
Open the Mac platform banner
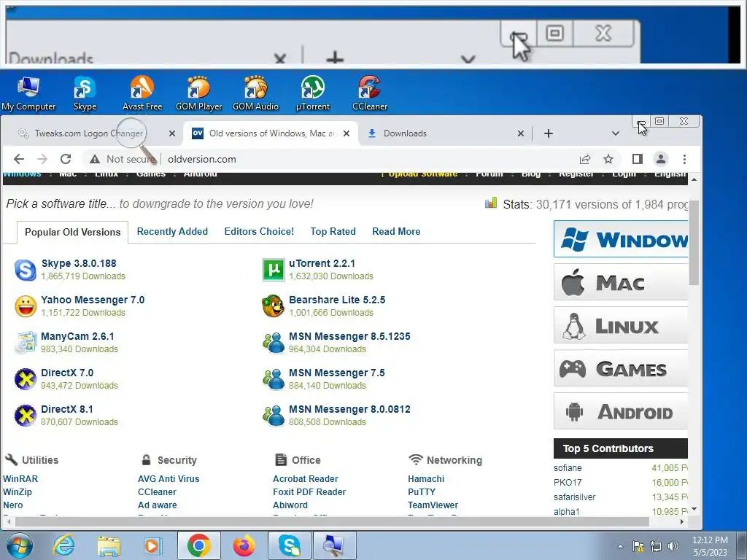[621, 282]
